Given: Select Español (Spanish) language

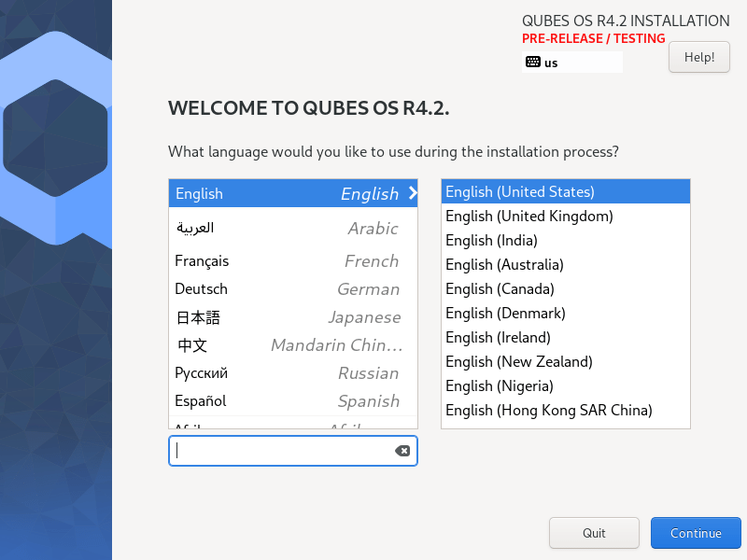Looking at the screenshot, I should pos(293,401).
